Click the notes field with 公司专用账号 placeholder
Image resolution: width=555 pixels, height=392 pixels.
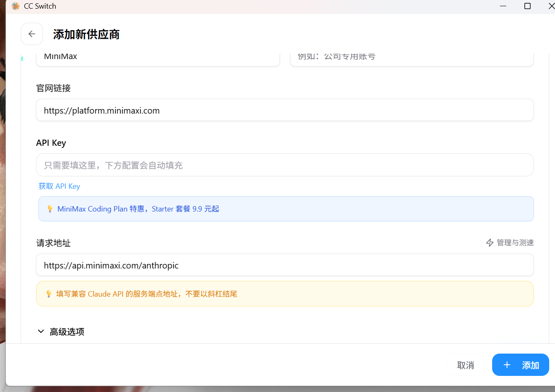tap(412, 59)
